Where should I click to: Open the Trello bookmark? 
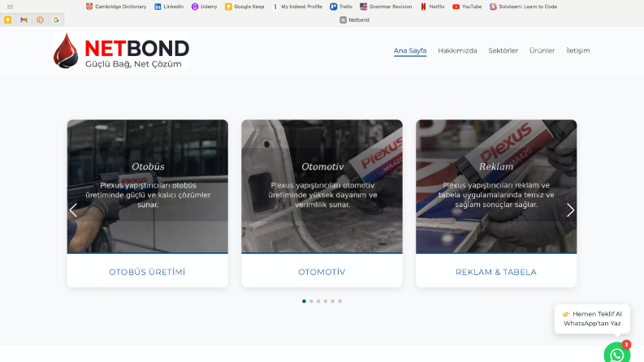tap(341, 6)
